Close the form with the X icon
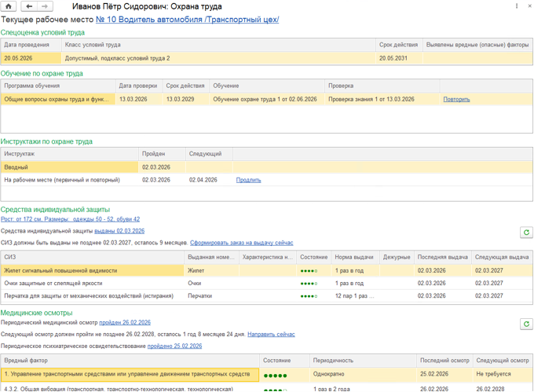 pos(530,6)
